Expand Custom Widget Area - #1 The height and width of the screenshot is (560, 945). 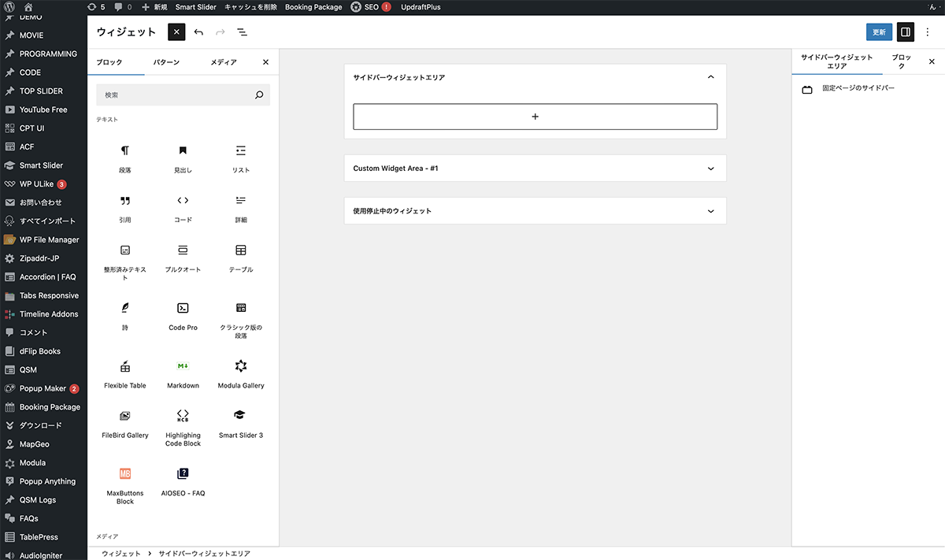[x=710, y=169]
